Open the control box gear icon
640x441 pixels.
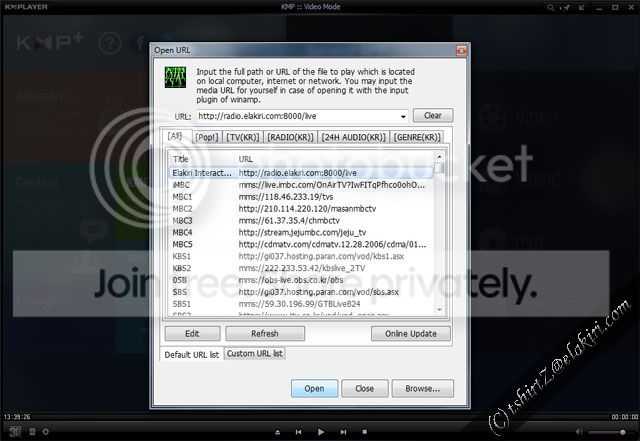coord(46,432)
